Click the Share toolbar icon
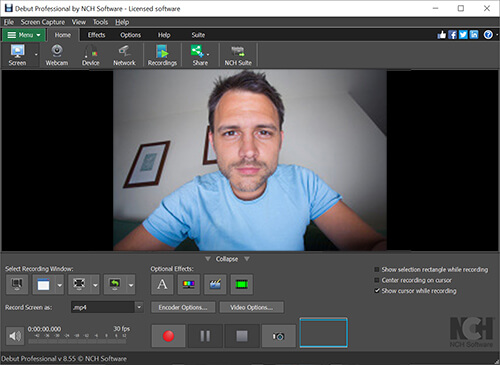The height and width of the screenshot is (365, 500). tap(199, 55)
